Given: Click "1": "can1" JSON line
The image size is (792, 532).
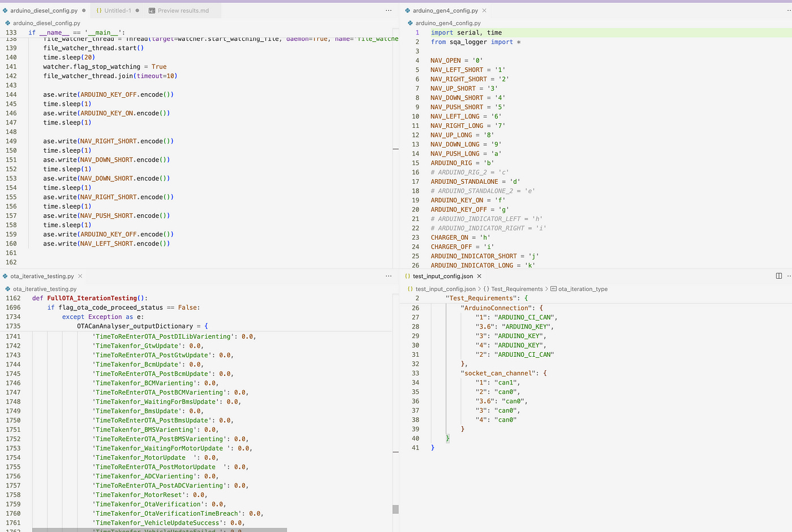Looking at the screenshot, I should (x=498, y=382).
